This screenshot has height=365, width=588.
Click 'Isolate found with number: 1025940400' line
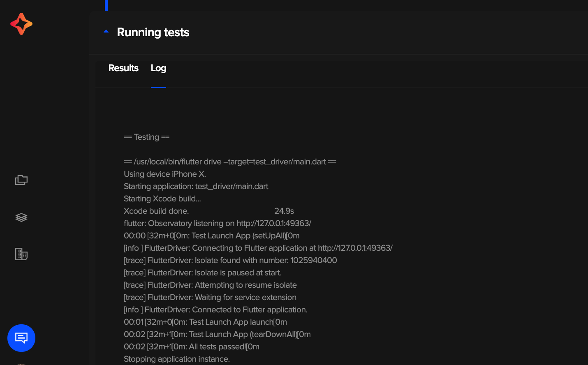tap(230, 260)
